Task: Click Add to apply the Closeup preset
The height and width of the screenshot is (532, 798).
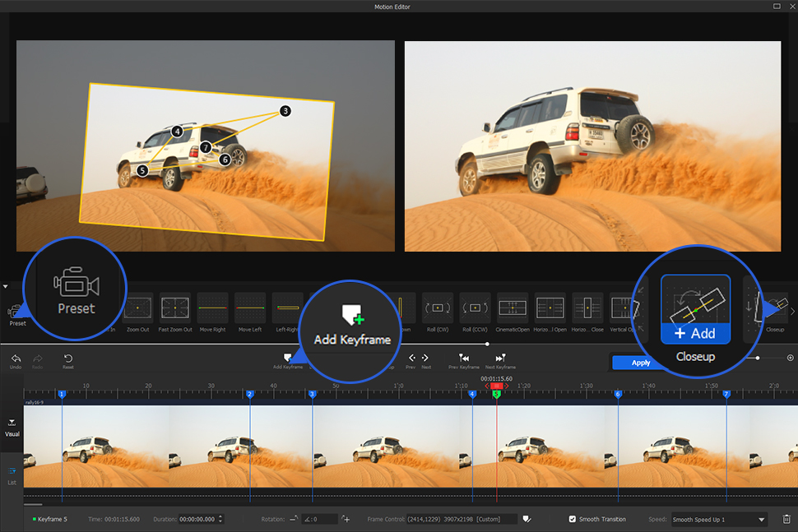Action: tap(696, 334)
